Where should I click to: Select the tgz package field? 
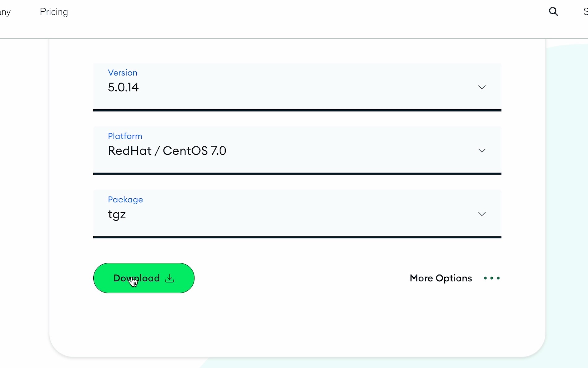[x=297, y=214]
